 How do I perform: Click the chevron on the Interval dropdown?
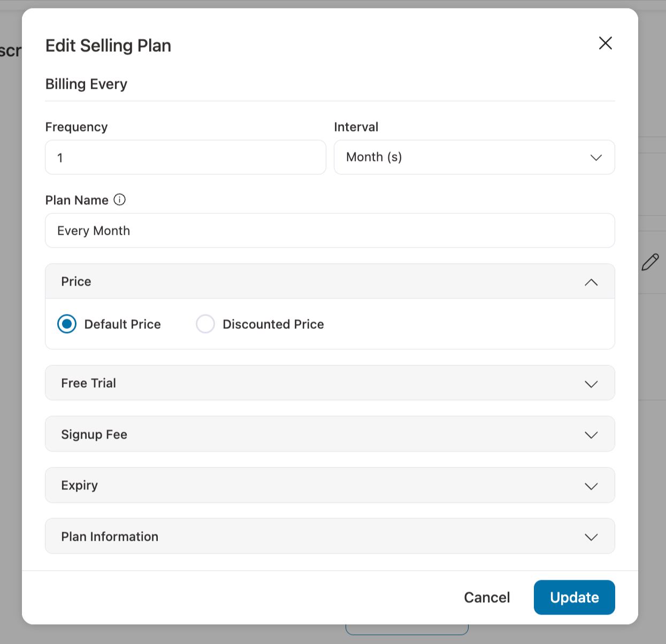tap(595, 157)
